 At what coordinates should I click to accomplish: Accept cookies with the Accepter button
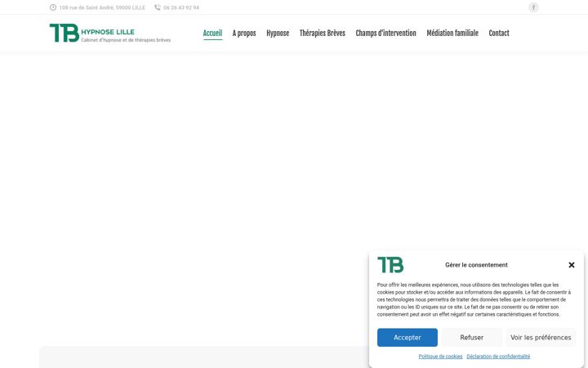coord(408,338)
